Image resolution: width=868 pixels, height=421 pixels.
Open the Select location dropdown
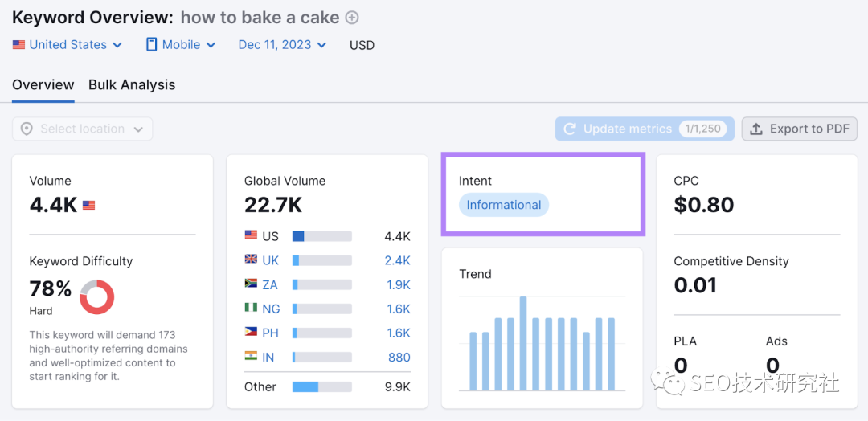coord(82,129)
